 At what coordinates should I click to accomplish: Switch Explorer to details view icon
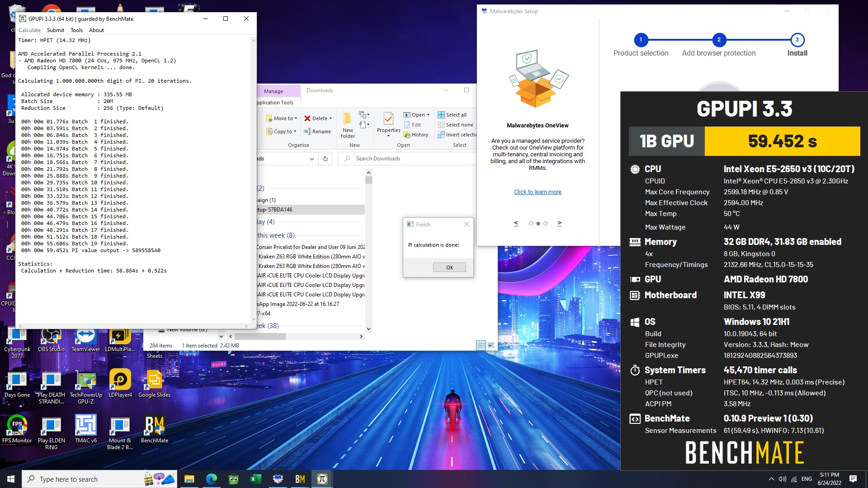click(481, 345)
